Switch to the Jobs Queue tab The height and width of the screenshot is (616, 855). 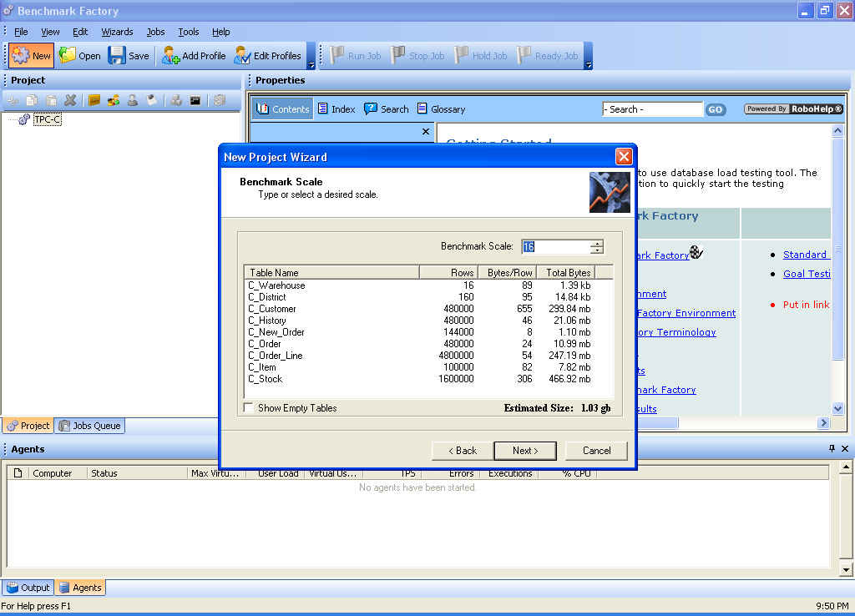coord(89,426)
